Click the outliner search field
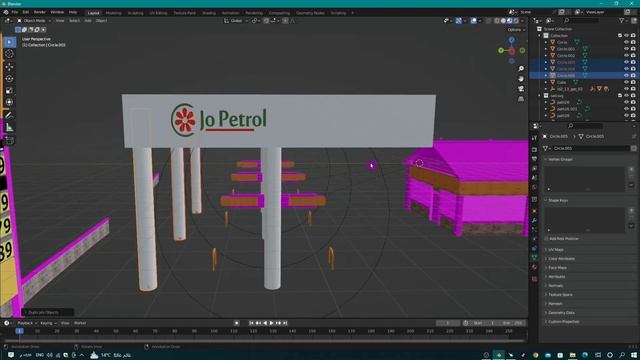This screenshot has height=360, width=640. pos(581,20)
